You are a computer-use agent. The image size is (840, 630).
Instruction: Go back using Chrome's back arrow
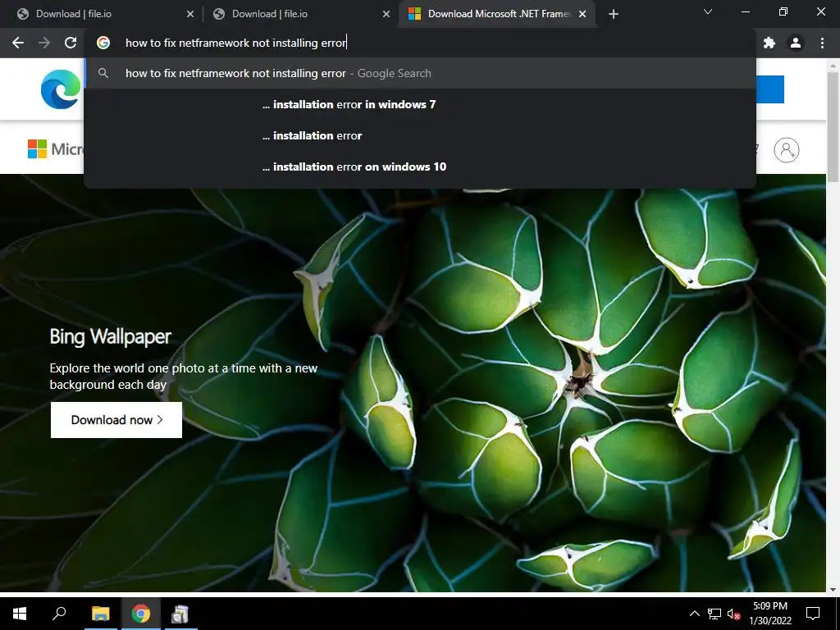coord(18,43)
